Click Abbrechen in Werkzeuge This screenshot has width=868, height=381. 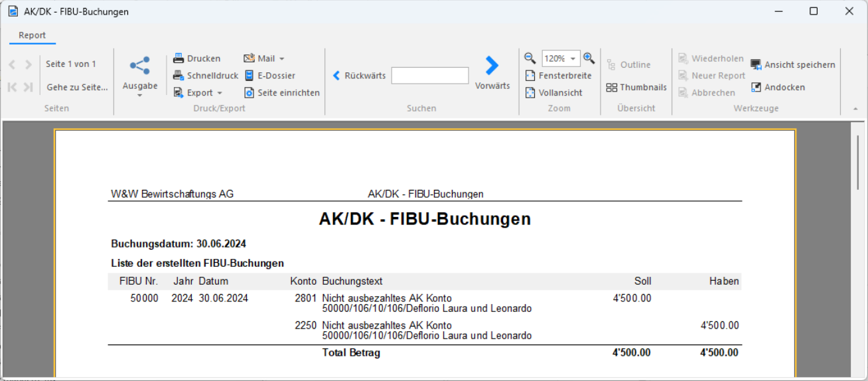tap(707, 93)
